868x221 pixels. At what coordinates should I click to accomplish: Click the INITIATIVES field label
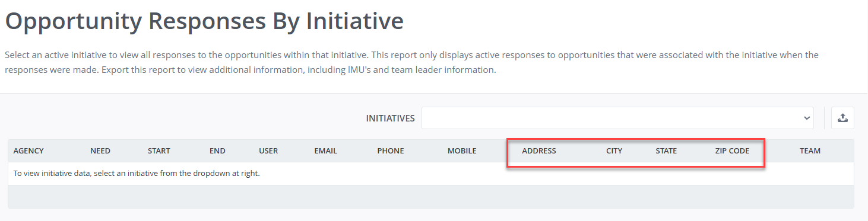click(390, 118)
